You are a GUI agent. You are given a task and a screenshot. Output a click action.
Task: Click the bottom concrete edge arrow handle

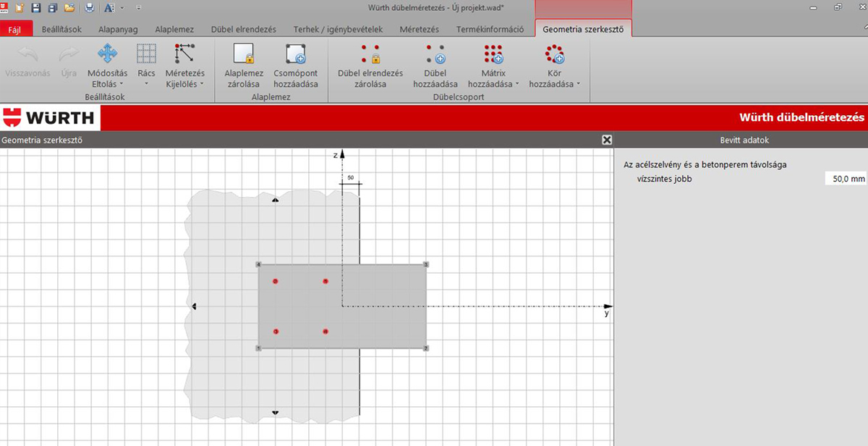tap(275, 413)
